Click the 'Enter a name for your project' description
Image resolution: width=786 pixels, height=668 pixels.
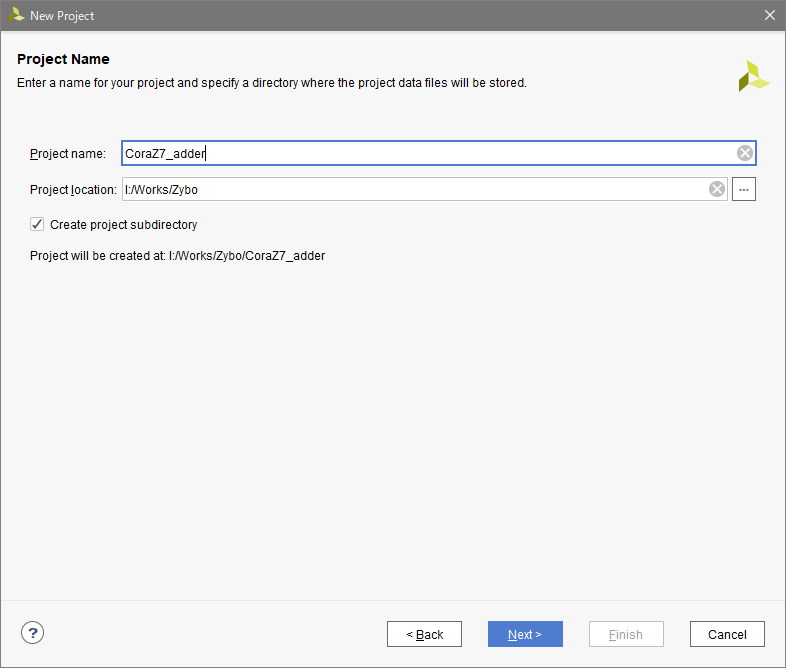pyautogui.click(x=272, y=83)
